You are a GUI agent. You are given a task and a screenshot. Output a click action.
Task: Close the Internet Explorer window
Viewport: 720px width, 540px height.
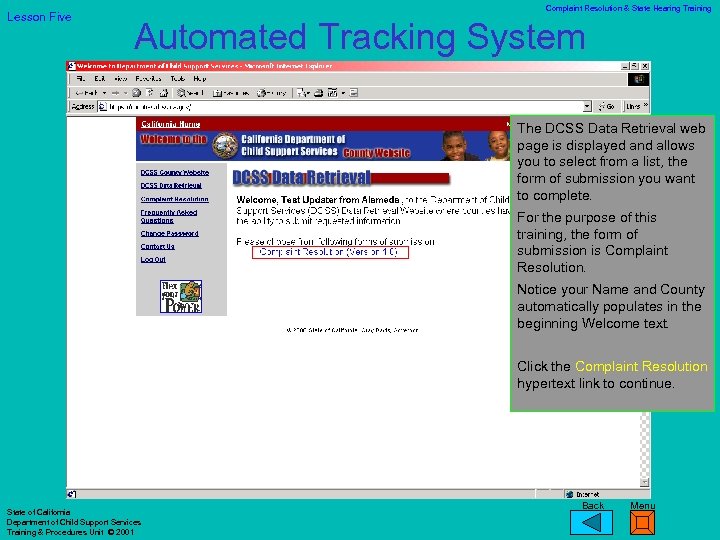[x=645, y=66]
